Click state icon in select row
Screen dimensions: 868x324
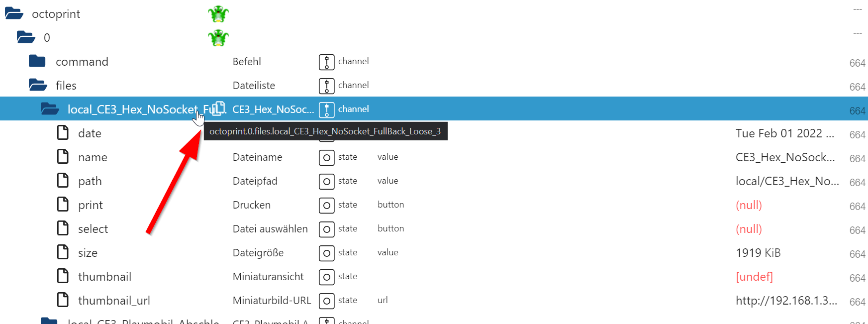[x=326, y=229]
